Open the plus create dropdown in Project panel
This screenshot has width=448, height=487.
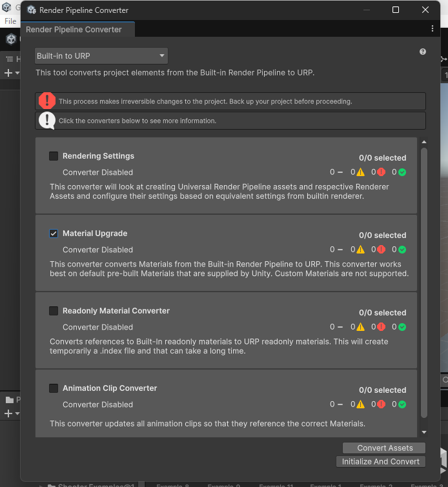tap(12, 413)
